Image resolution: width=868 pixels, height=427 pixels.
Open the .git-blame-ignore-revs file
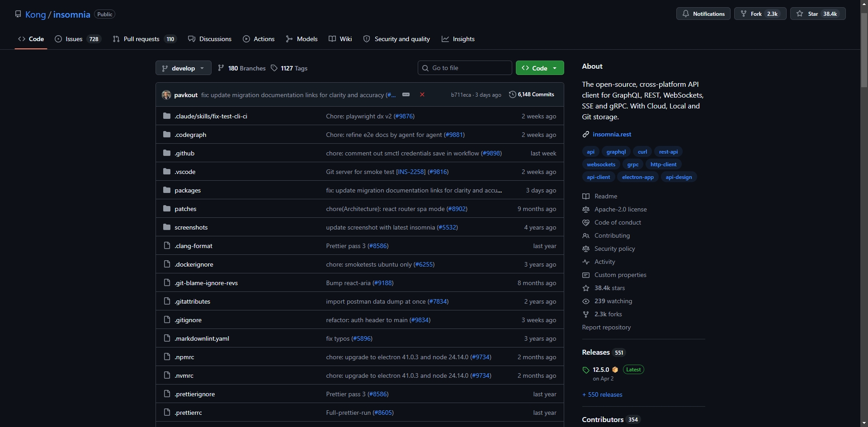206,283
